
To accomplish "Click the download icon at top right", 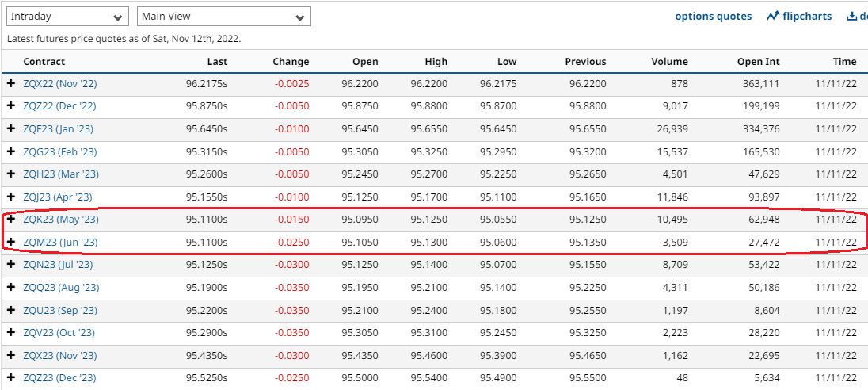I will [852, 17].
